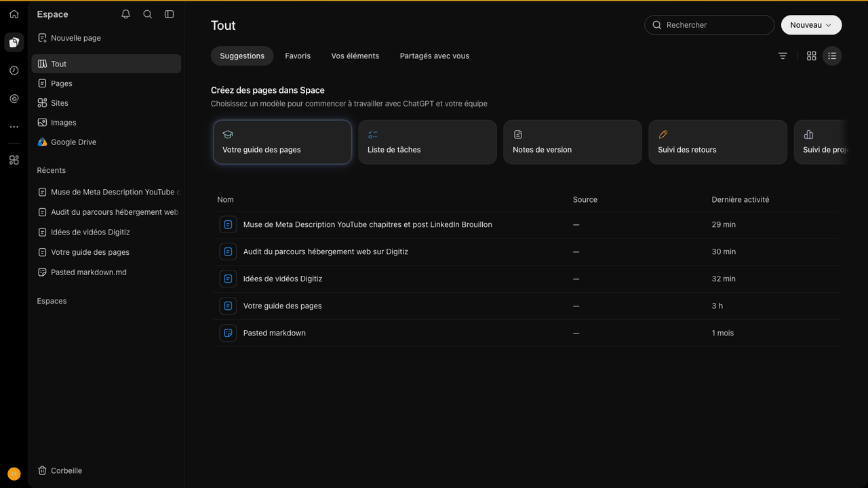Open the three-dot more menu in left rail

[x=14, y=127]
